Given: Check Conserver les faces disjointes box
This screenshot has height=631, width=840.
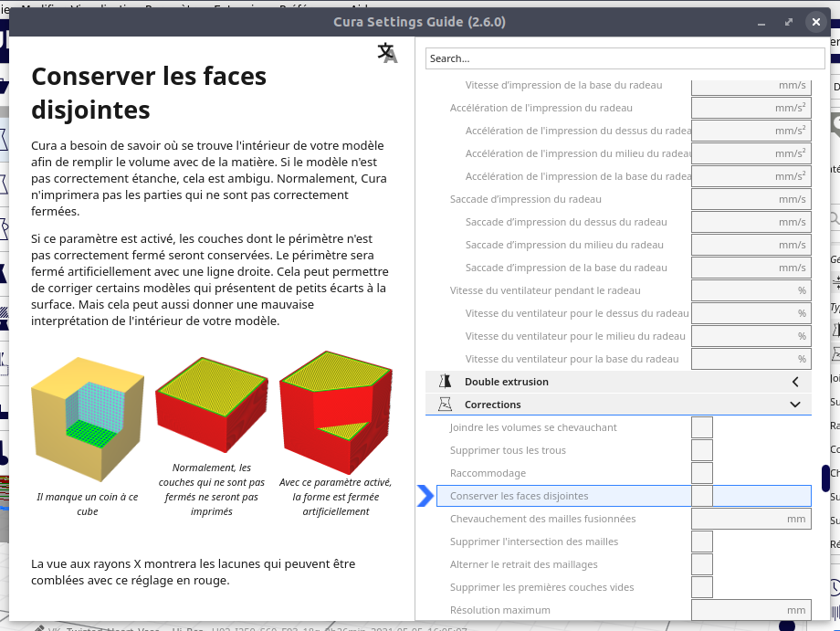Looking at the screenshot, I should pyautogui.click(x=702, y=496).
